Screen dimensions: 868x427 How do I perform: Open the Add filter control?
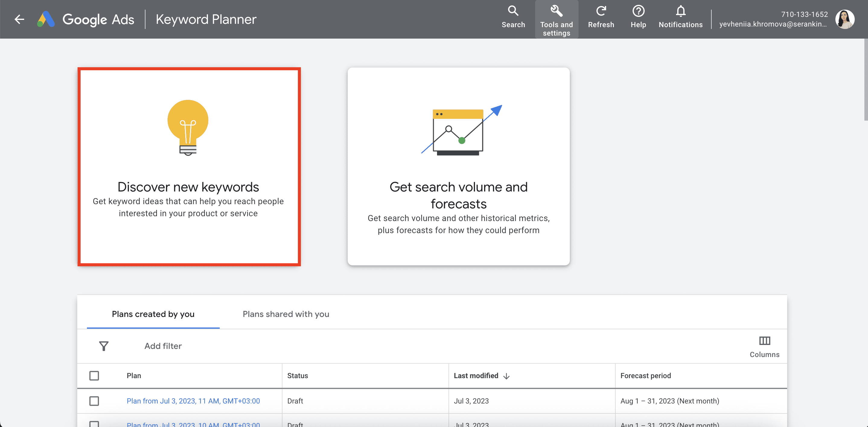(163, 346)
